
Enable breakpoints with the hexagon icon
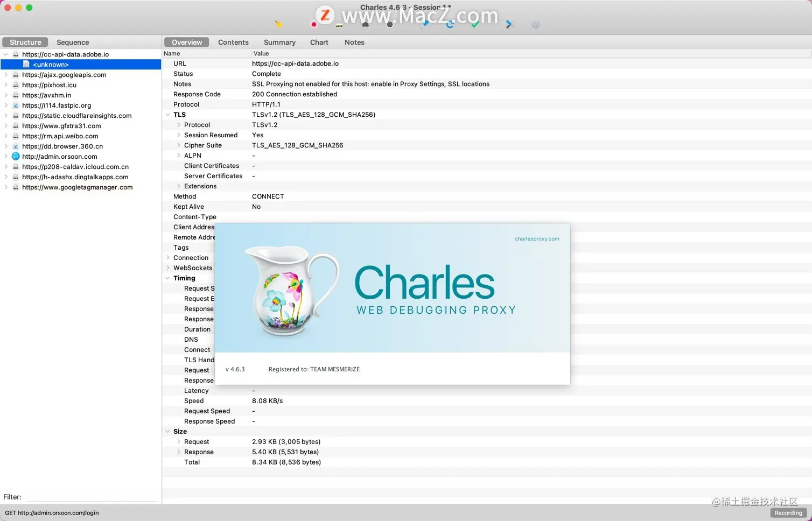(x=390, y=24)
